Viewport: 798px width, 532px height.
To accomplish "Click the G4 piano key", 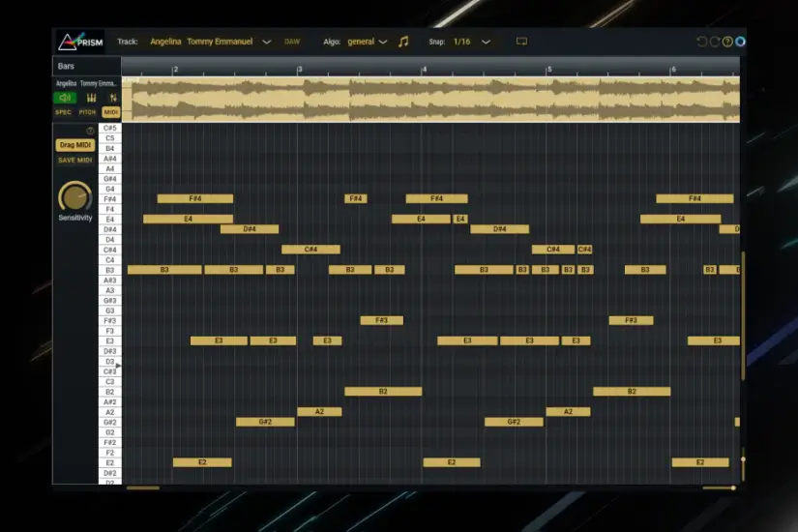I will click(110, 189).
